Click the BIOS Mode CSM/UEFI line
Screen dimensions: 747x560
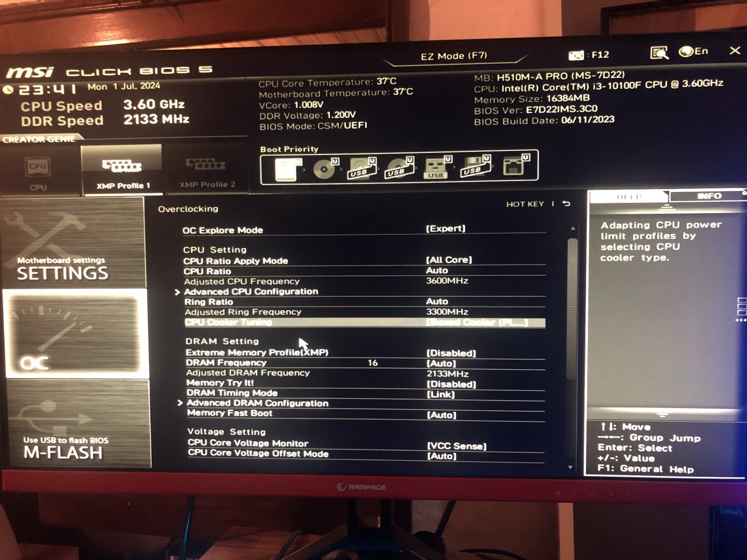(x=313, y=126)
